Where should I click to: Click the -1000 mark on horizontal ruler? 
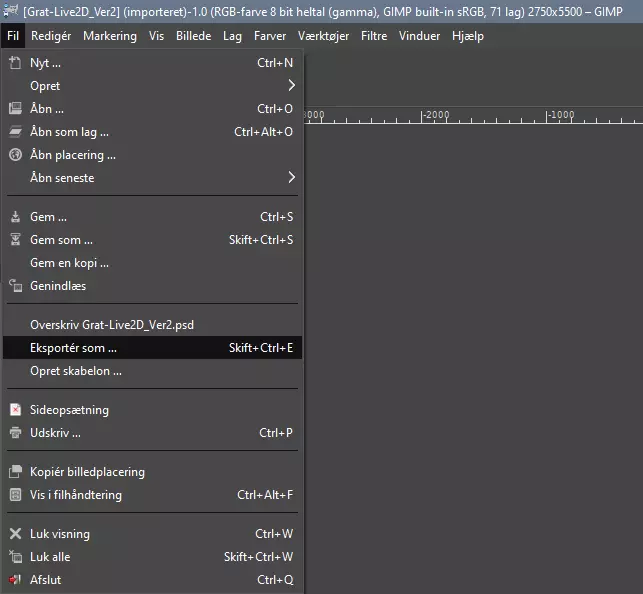pyautogui.click(x=561, y=115)
